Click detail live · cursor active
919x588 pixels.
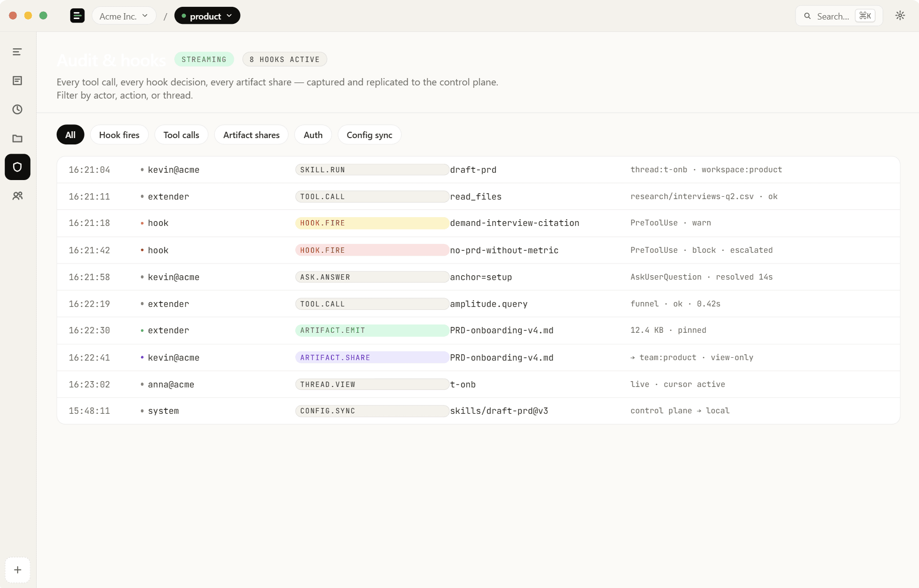677,385
